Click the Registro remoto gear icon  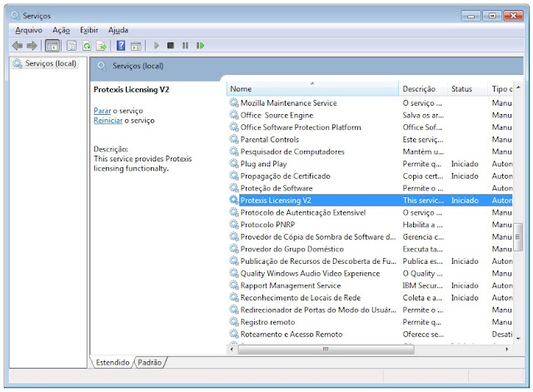(x=234, y=322)
